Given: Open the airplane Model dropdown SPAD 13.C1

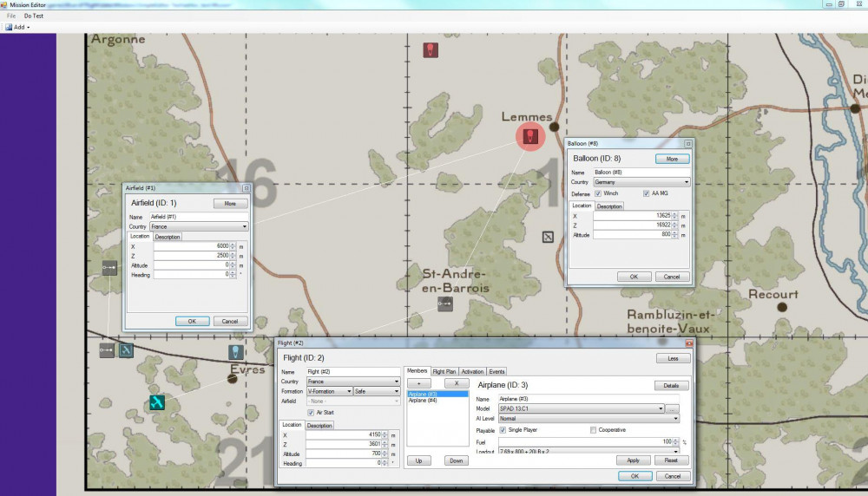Looking at the screenshot, I should pos(580,408).
